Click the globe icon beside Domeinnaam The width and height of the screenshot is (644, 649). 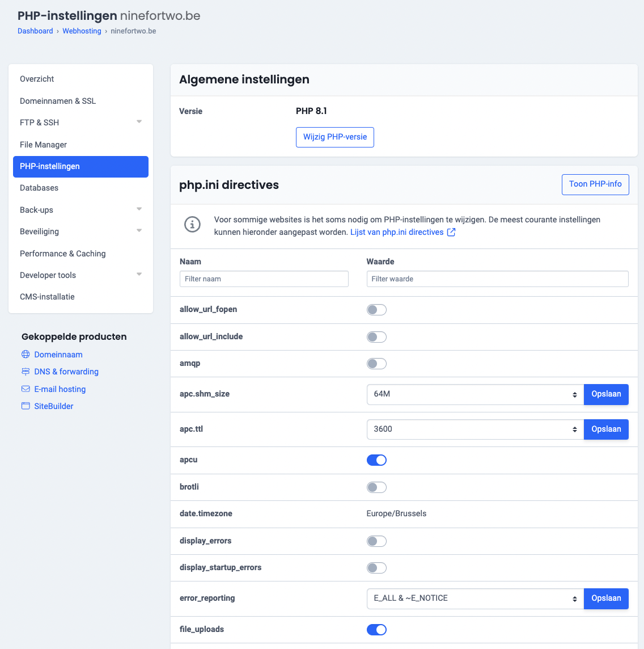click(x=26, y=355)
